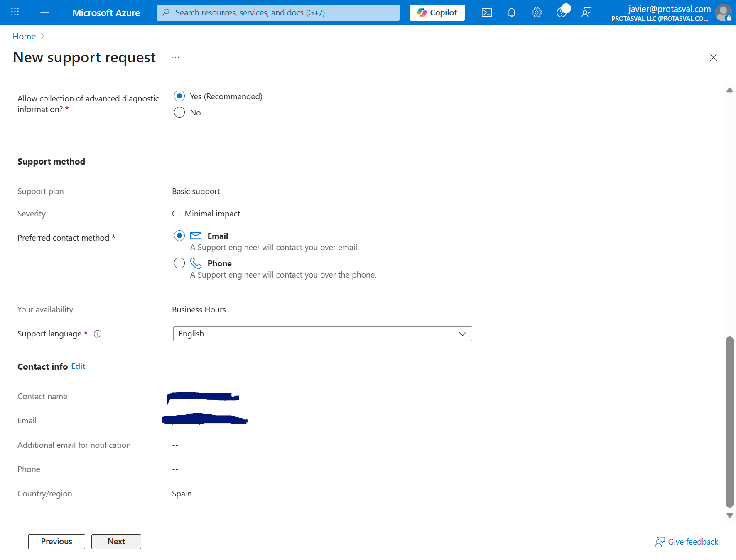Click the Basic support value
Screen dimensions: 736x560
(196, 191)
